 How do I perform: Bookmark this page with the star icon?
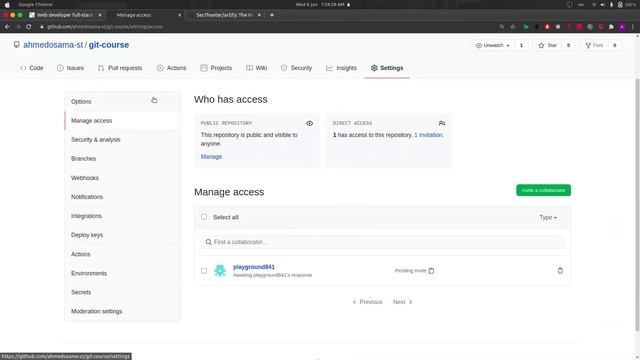coord(513,27)
